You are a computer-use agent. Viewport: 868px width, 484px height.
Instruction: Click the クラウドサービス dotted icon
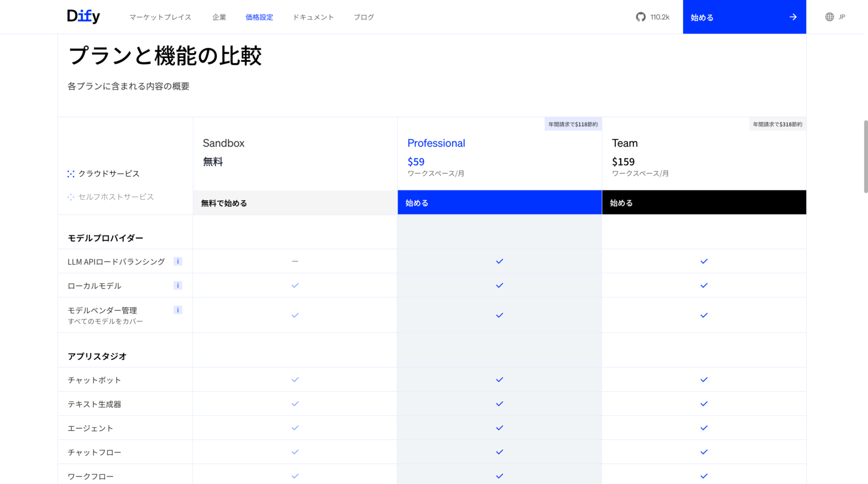[71, 174]
